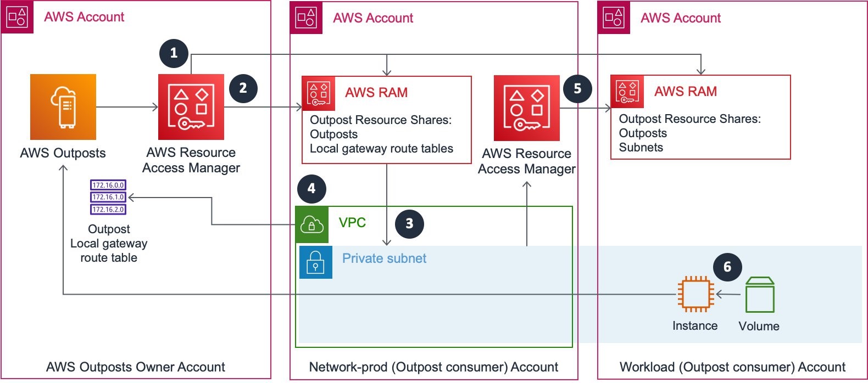The height and width of the screenshot is (383, 868).
Task: Click the account icon of the Network-prod Account
Action: (306, 18)
